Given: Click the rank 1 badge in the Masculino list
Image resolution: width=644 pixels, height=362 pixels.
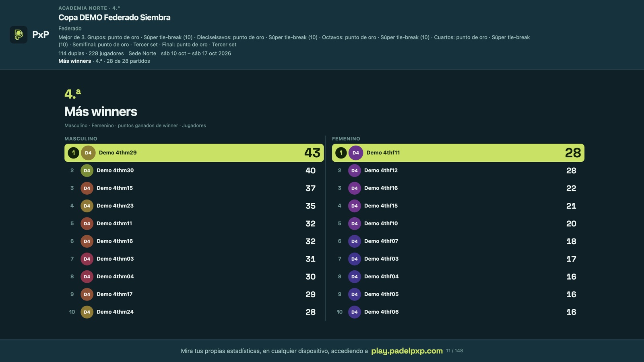Looking at the screenshot, I should (73, 153).
